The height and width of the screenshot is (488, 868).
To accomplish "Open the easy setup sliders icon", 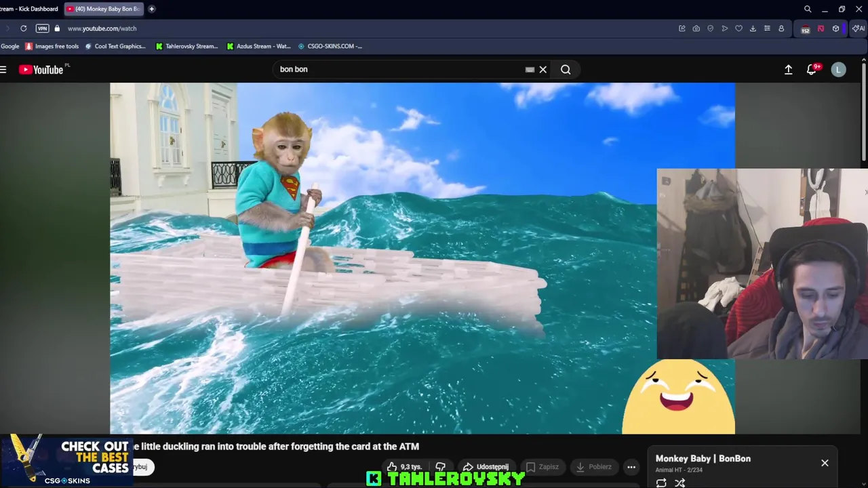I will [767, 28].
